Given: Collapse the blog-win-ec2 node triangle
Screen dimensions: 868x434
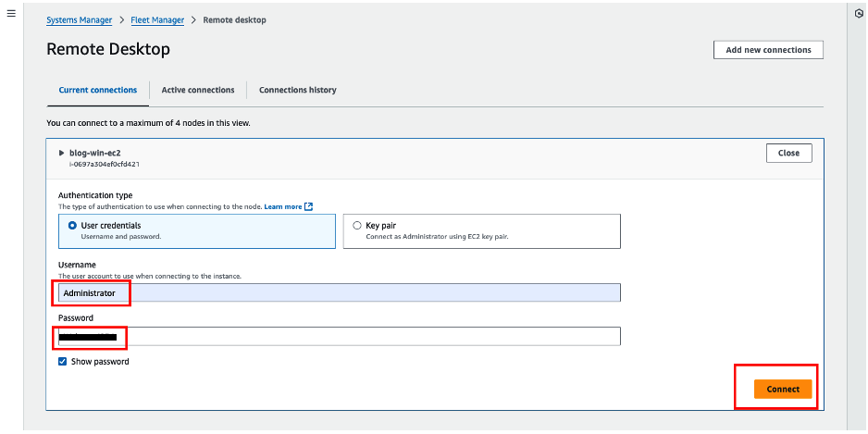Looking at the screenshot, I should pos(62,152).
